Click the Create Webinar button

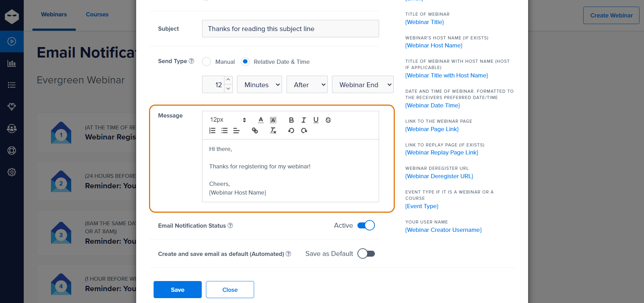pos(611,15)
